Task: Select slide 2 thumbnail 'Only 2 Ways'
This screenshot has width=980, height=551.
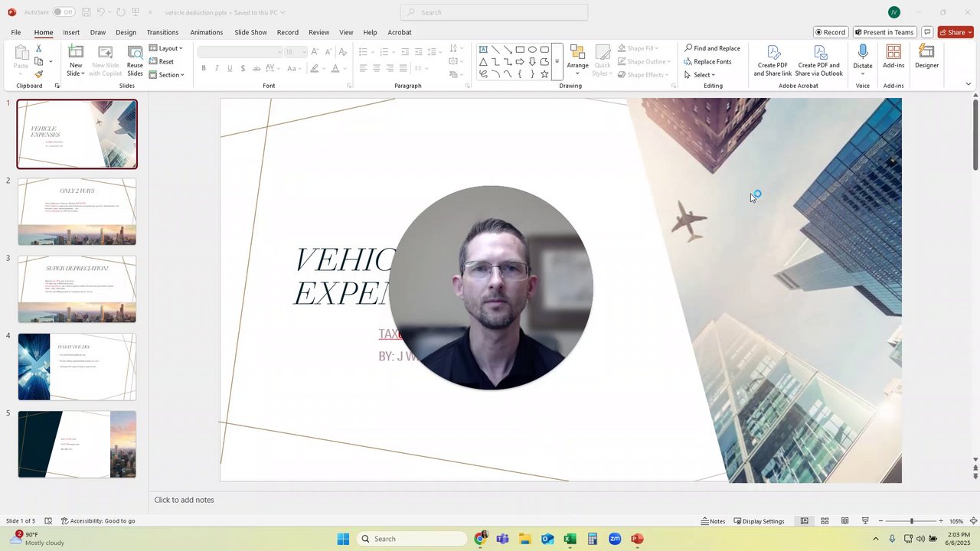Action: 77,212
